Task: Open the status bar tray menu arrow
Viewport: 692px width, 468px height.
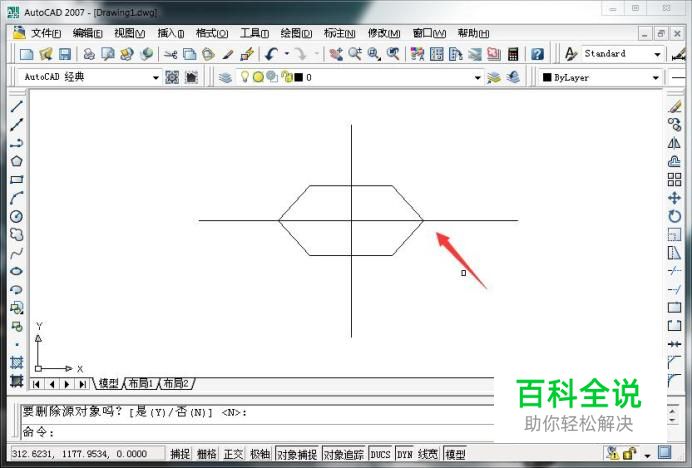Action: click(647, 455)
